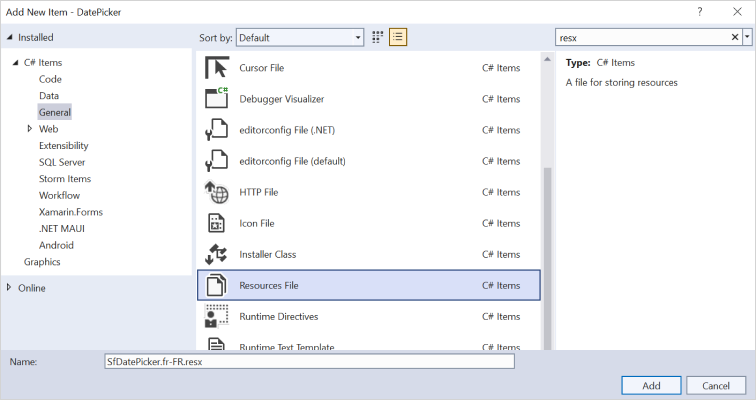
Task: Click the Name input field
Action: pyautogui.click(x=310, y=361)
